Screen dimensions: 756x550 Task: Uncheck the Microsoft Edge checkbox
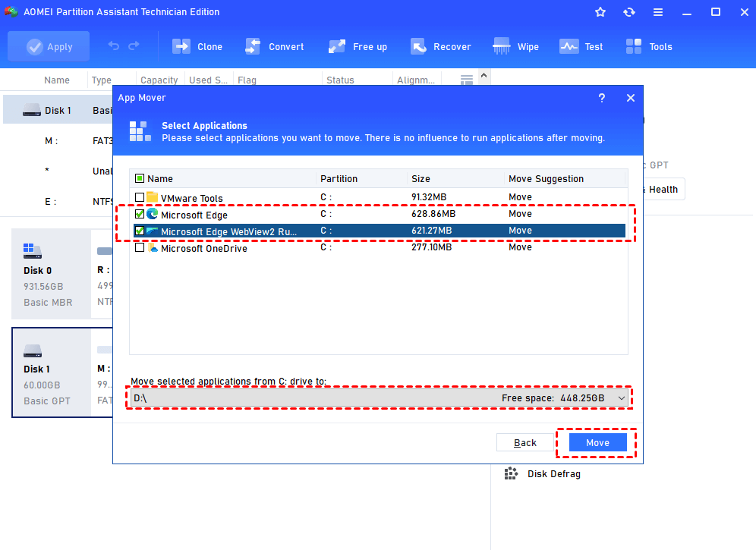point(140,214)
